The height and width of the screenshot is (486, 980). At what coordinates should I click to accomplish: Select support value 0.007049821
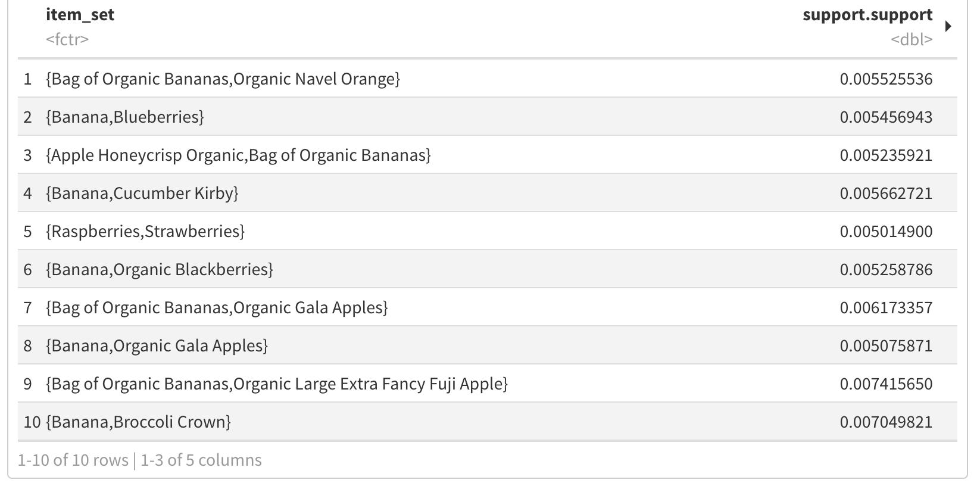tap(886, 422)
